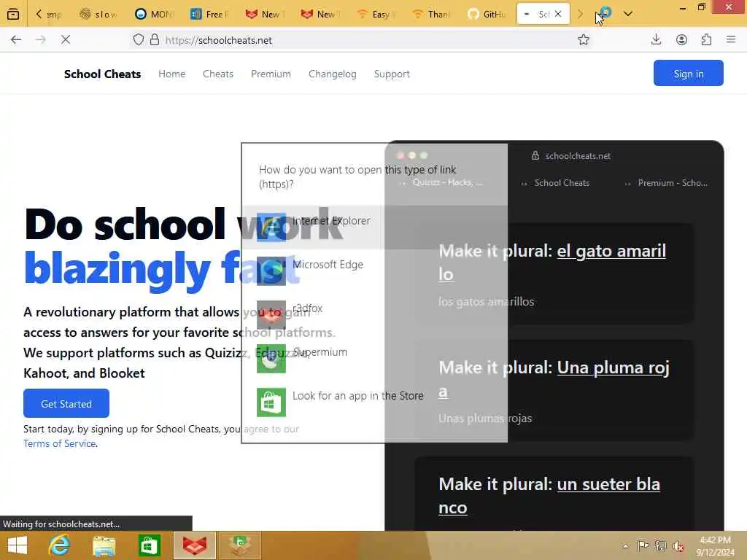Open the browser hamburger menu

(x=731, y=40)
